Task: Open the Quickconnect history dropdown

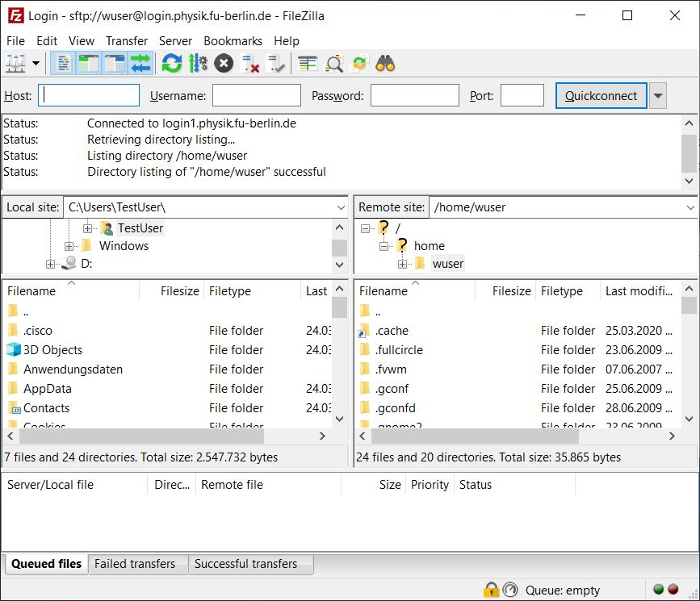Action: (x=657, y=95)
